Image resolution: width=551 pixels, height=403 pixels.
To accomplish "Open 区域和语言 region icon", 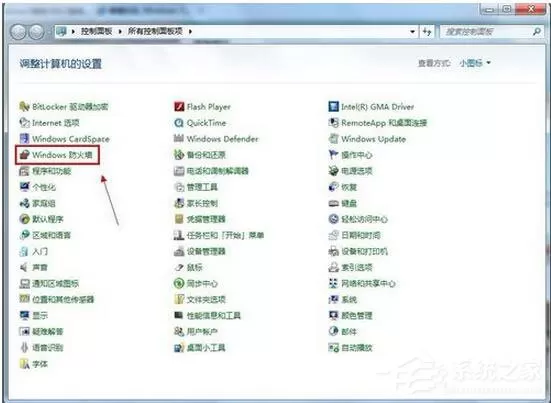I will point(24,235).
